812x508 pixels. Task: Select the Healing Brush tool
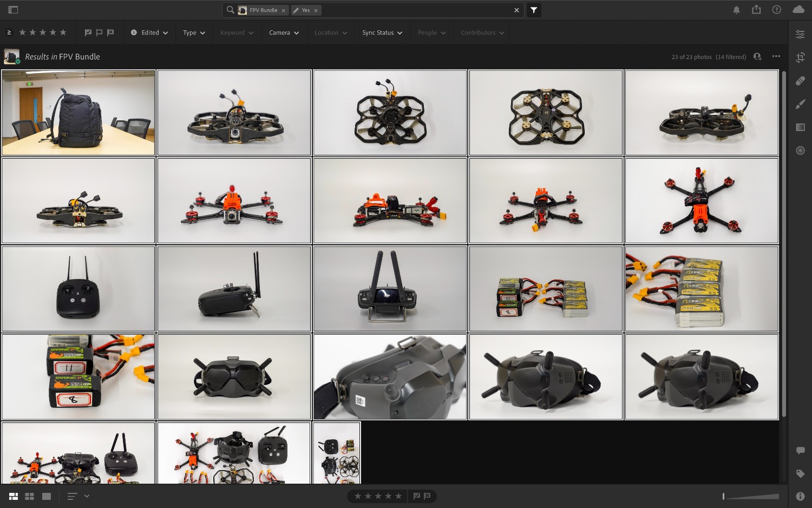point(800,81)
